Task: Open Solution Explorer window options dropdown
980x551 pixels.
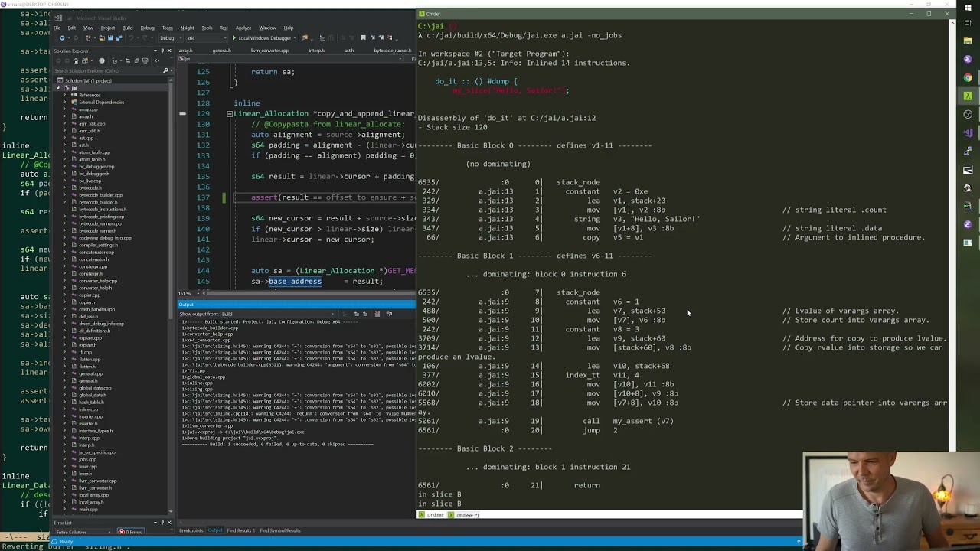Action: [155, 51]
